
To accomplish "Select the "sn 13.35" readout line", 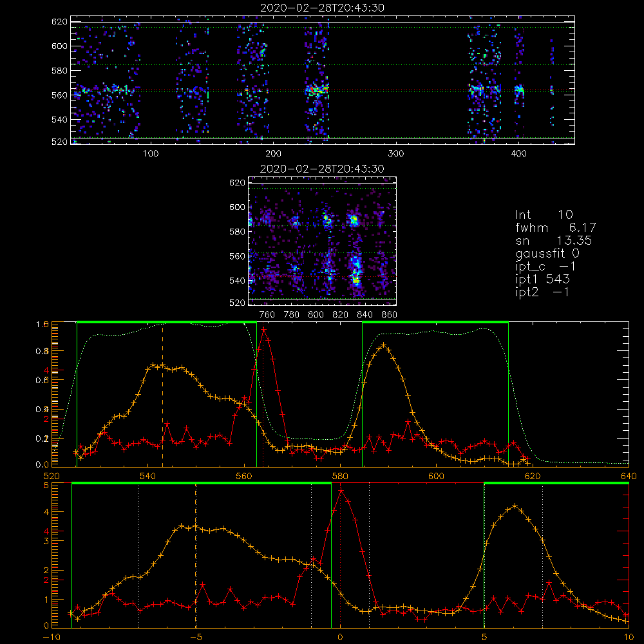I will [x=554, y=240].
